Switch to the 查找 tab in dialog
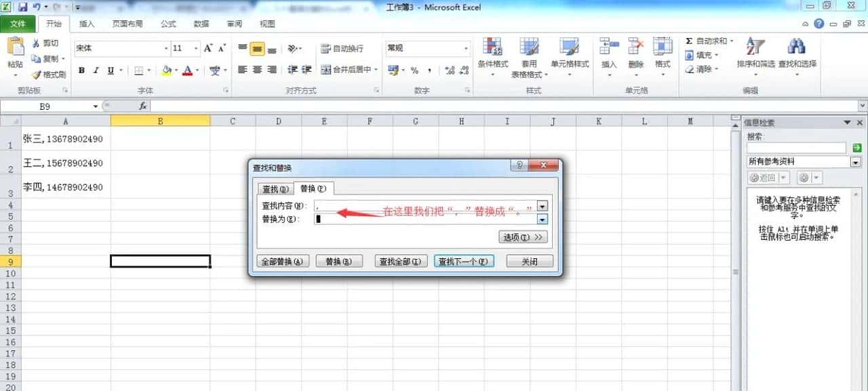This screenshot has height=391, width=868. click(x=275, y=189)
